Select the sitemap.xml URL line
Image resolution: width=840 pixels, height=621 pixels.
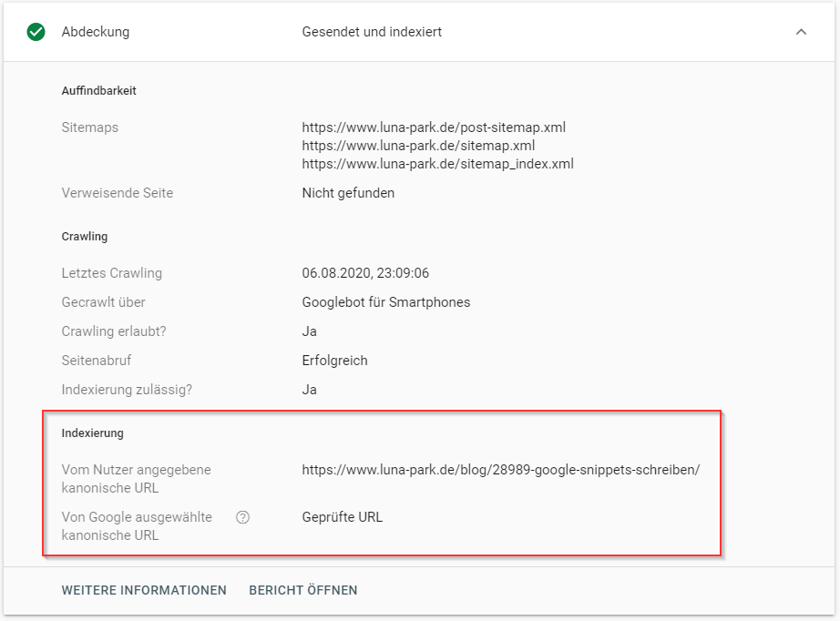418,146
